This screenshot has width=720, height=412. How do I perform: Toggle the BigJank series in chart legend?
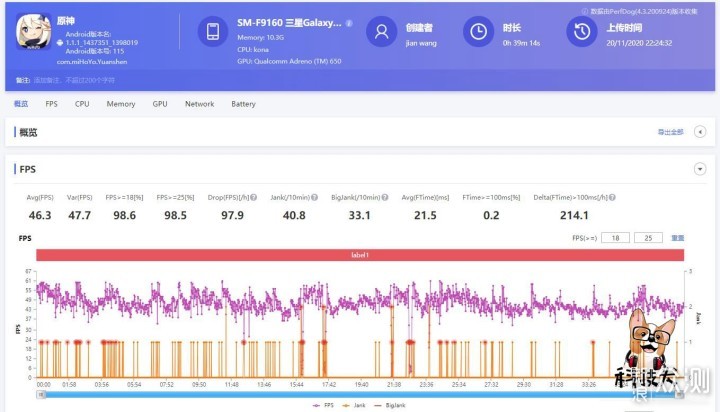390,406
